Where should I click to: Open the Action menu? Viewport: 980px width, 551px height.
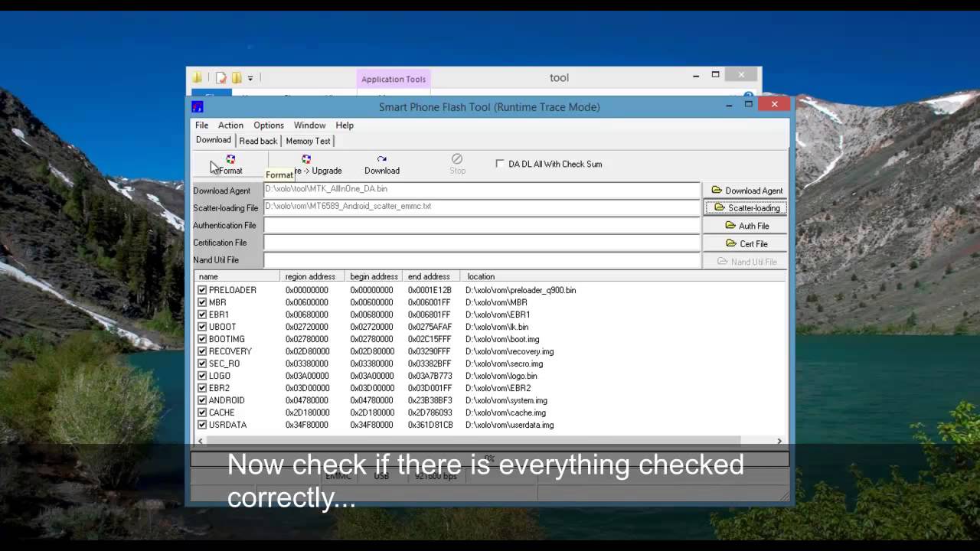230,126
